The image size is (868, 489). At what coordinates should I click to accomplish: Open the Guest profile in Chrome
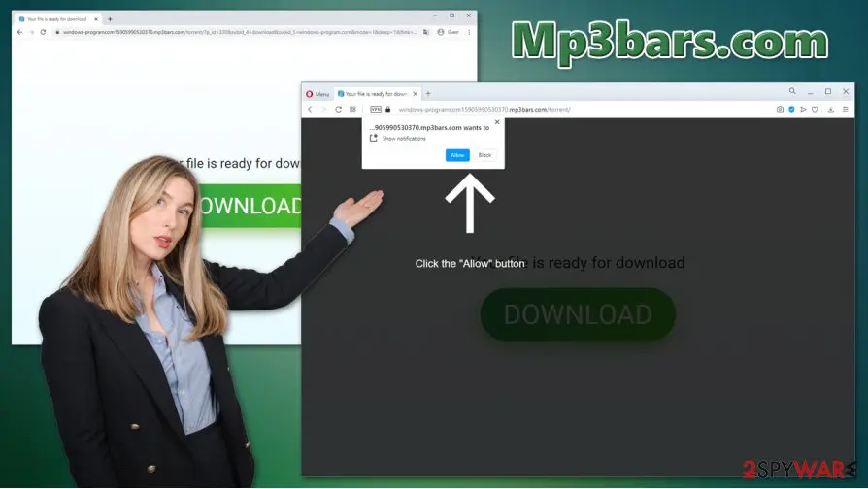click(x=449, y=32)
